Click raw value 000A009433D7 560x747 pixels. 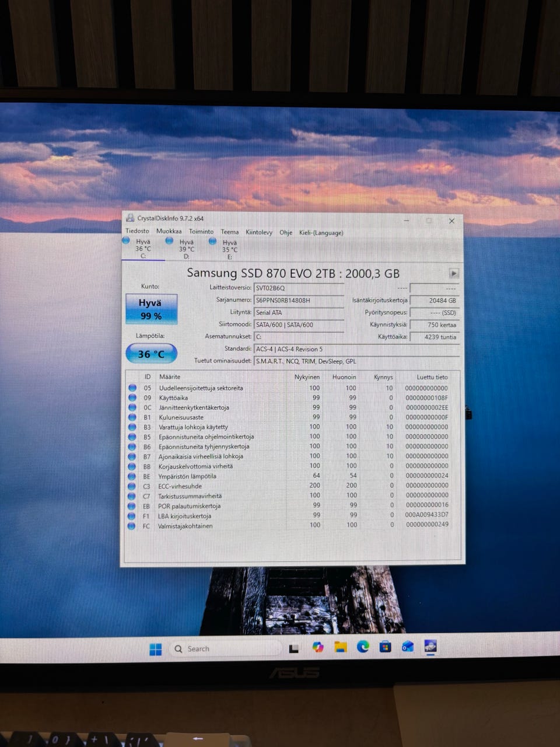point(427,515)
